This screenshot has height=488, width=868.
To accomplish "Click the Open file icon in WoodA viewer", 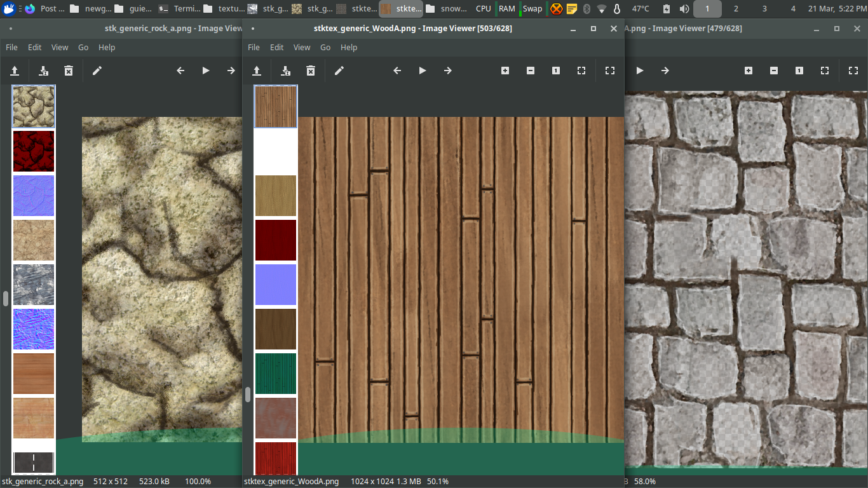I will point(257,71).
